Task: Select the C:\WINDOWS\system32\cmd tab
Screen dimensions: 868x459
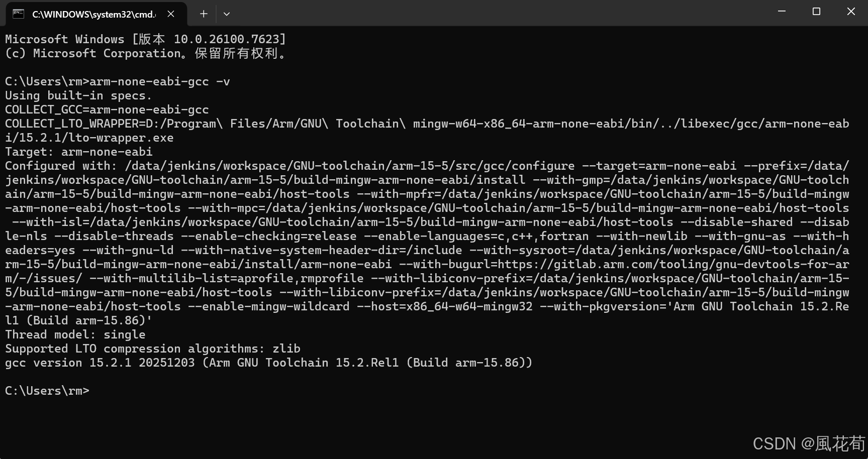Action: (x=93, y=14)
